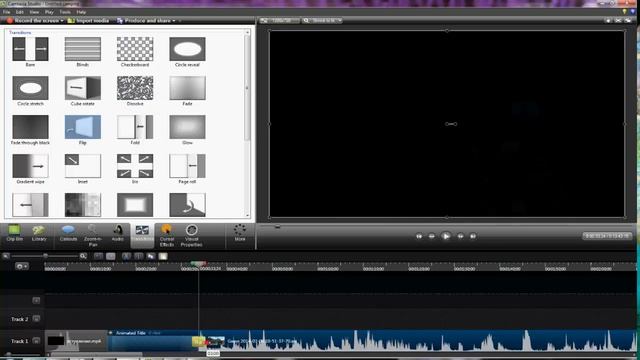
Task: Select the Iris transition
Action: [x=135, y=166]
